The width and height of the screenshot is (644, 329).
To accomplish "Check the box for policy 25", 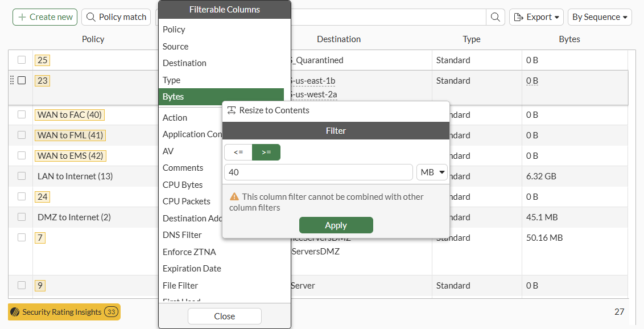I will pyautogui.click(x=22, y=60).
